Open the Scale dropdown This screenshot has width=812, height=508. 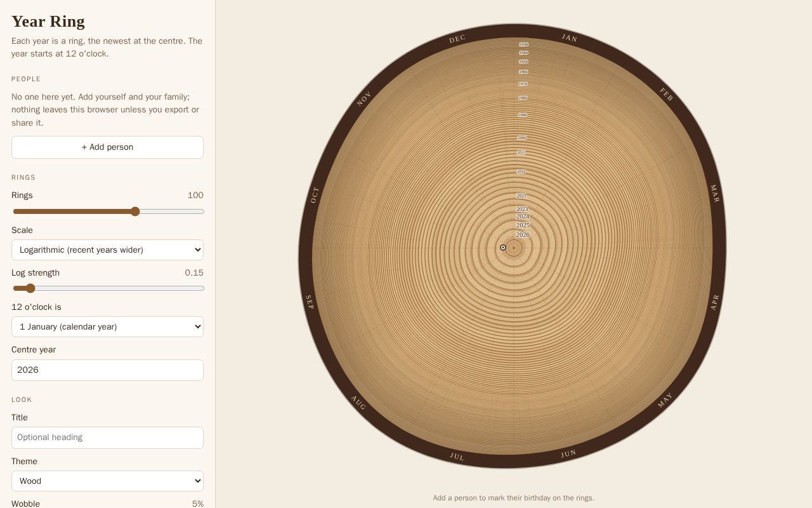click(107, 250)
